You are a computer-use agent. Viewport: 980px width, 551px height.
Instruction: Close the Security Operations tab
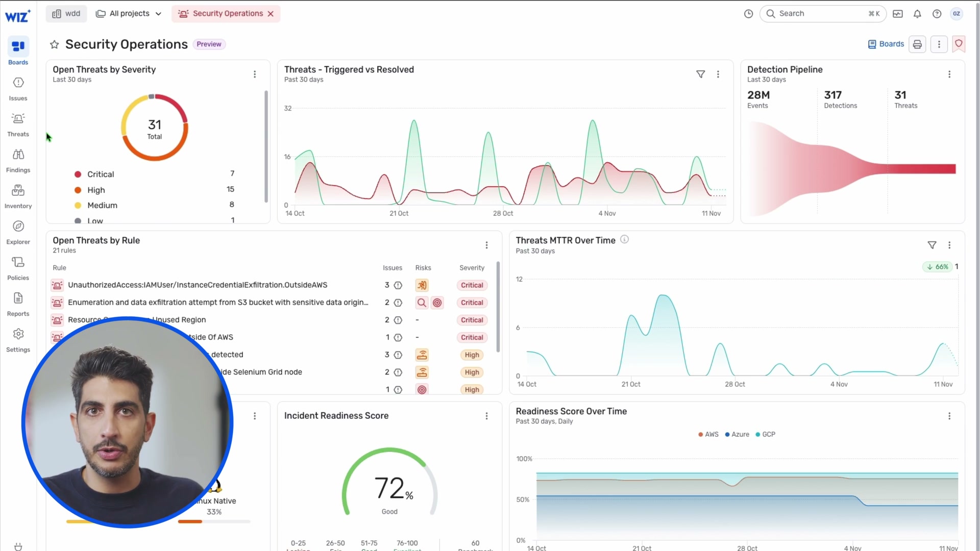271,14
